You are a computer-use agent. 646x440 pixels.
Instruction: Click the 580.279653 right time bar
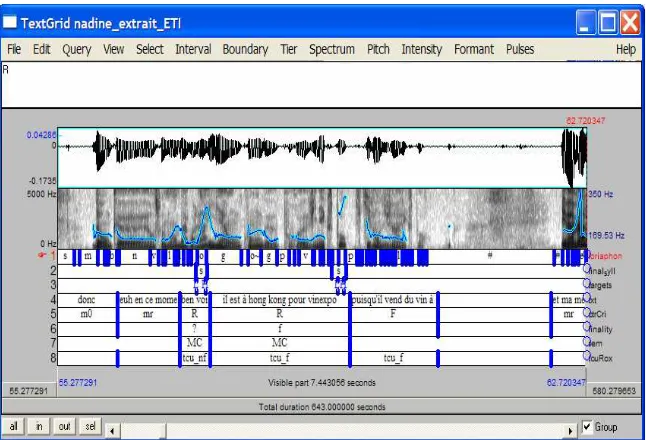pyautogui.click(x=614, y=391)
